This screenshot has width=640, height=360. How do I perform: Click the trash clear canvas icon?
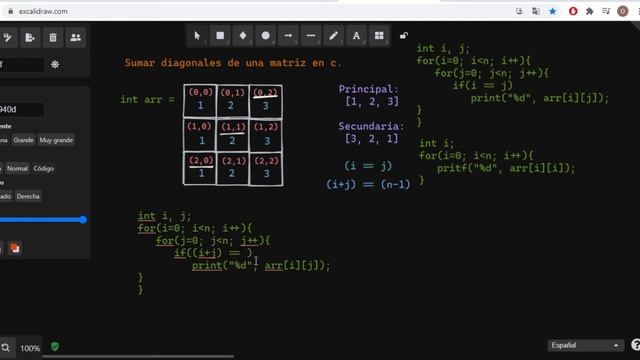point(53,38)
